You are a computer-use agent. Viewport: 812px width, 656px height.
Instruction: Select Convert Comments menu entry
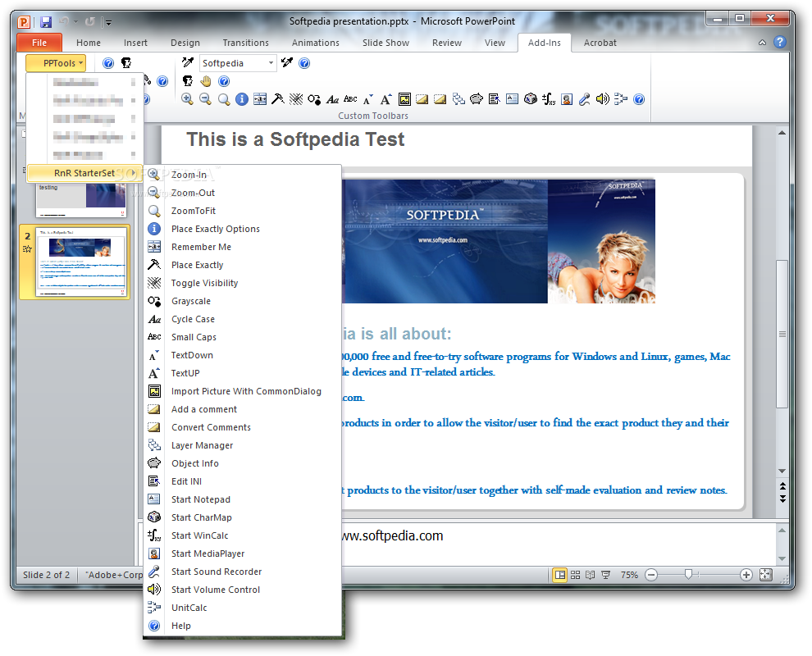pos(242,427)
